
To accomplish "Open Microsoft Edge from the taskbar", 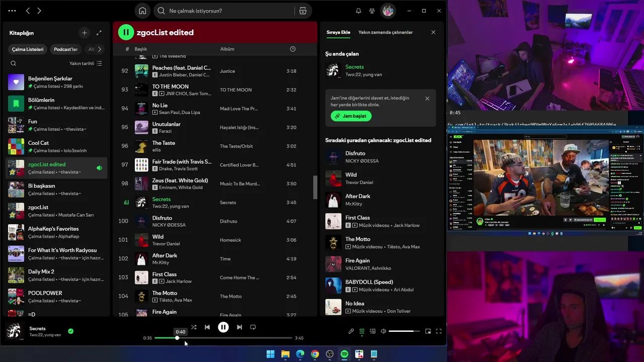I will coord(300,354).
